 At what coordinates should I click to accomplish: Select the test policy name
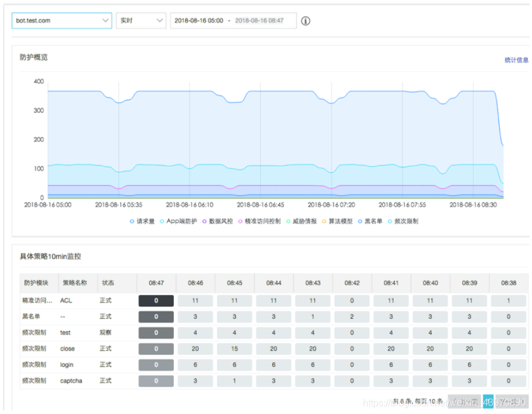pos(65,333)
